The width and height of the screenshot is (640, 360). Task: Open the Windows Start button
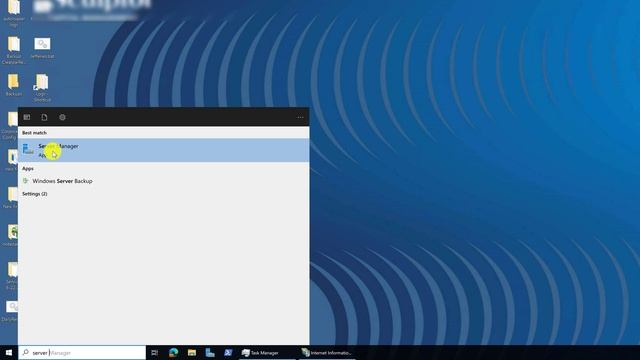9,353
